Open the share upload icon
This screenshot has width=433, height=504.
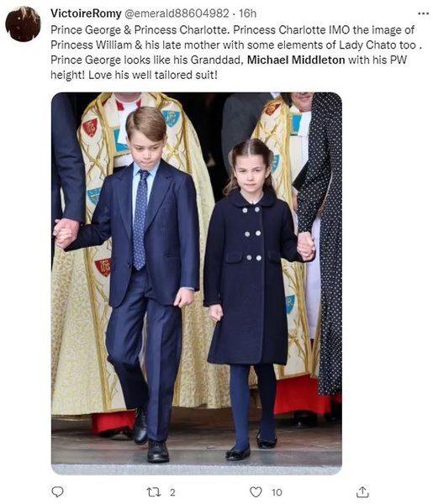point(362,491)
